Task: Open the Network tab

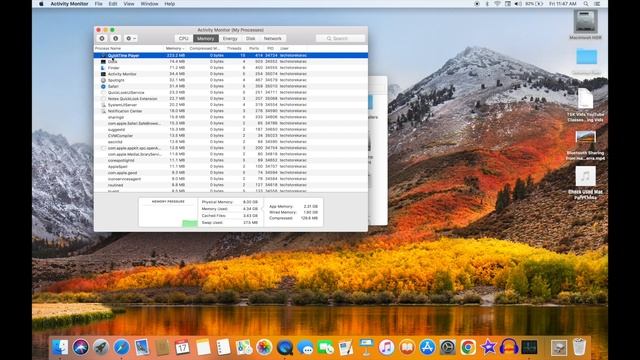Action: pos(273,38)
